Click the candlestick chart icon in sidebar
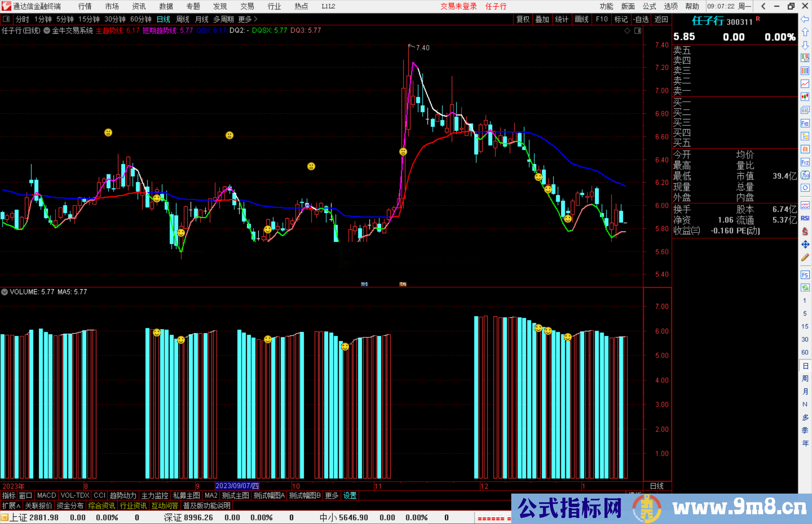 (805, 97)
